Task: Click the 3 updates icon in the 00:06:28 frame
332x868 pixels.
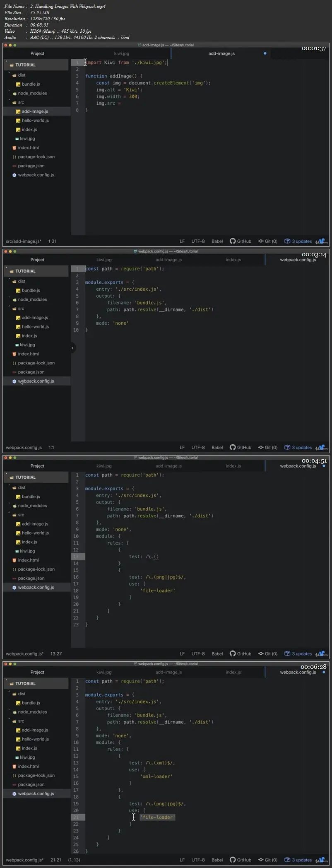Action: pyautogui.click(x=287, y=860)
